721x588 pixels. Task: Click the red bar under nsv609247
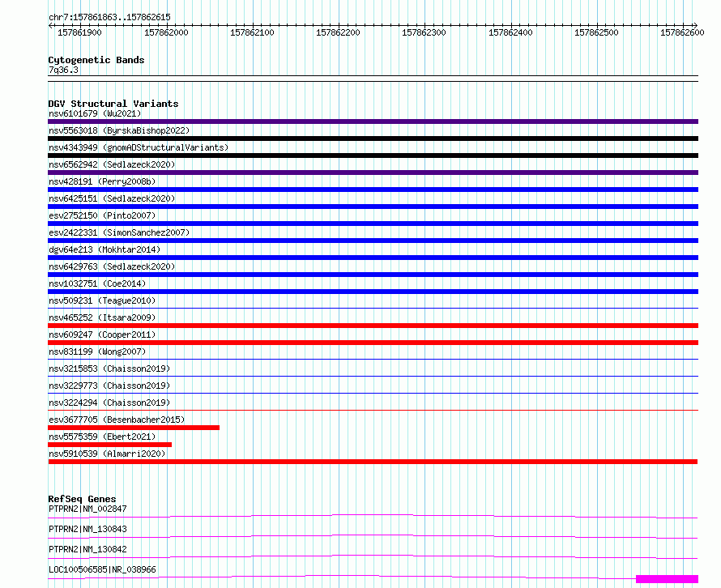pyautogui.click(x=373, y=343)
